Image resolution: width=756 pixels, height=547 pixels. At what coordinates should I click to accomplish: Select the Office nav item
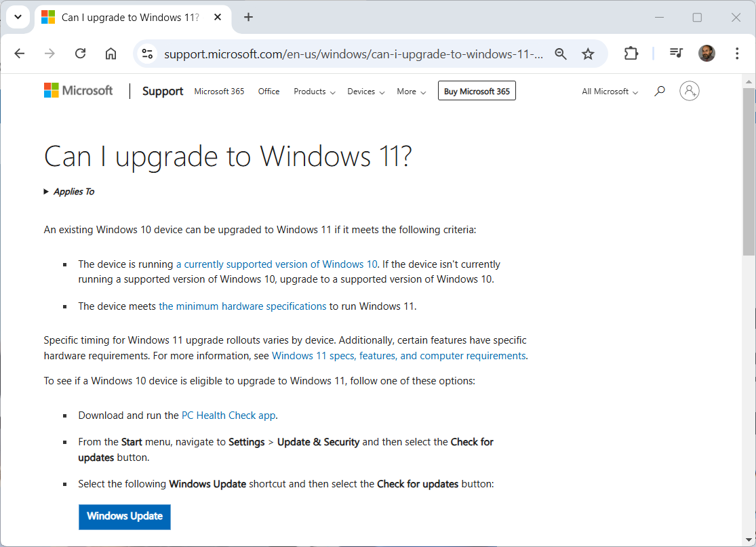[268, 92]
